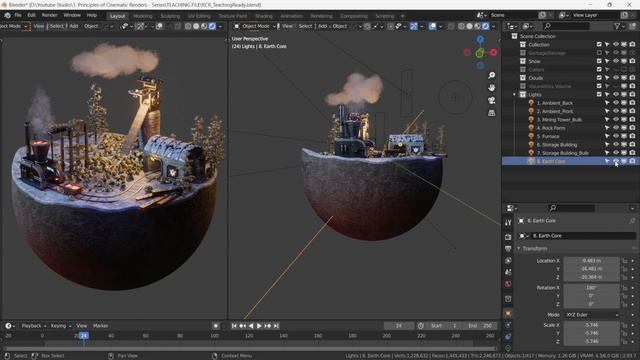The image size is (640, 360).
Task: Select 6. Storage Building light in outliner
Action: tap(557, 144)
